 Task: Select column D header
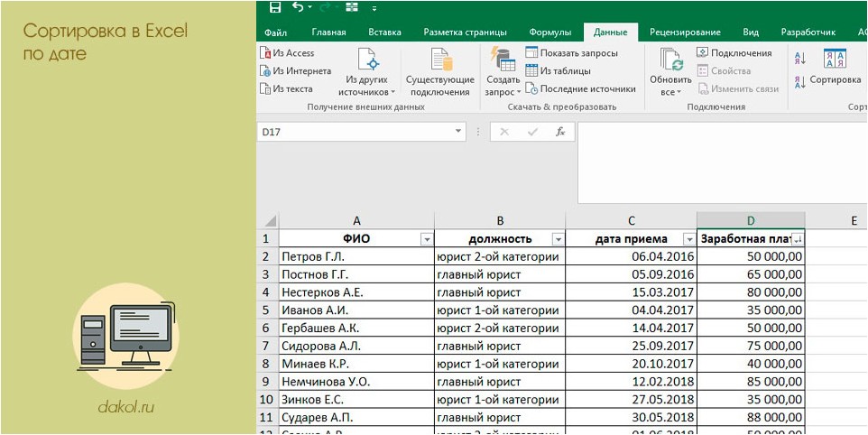(751, 221)
